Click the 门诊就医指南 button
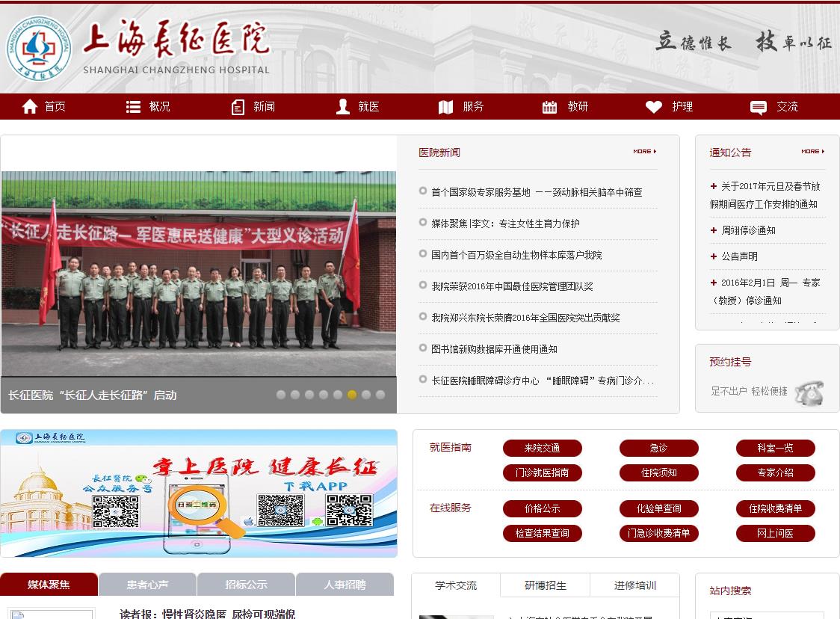This screenshot has width=840, height=619. tap(542, 472)
